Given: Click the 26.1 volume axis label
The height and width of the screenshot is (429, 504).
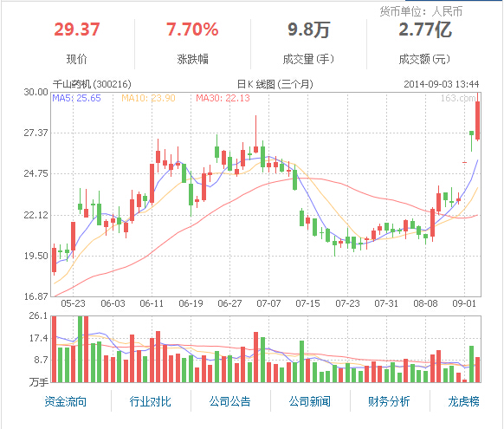Looking at the screenshot, I should 38,315.
